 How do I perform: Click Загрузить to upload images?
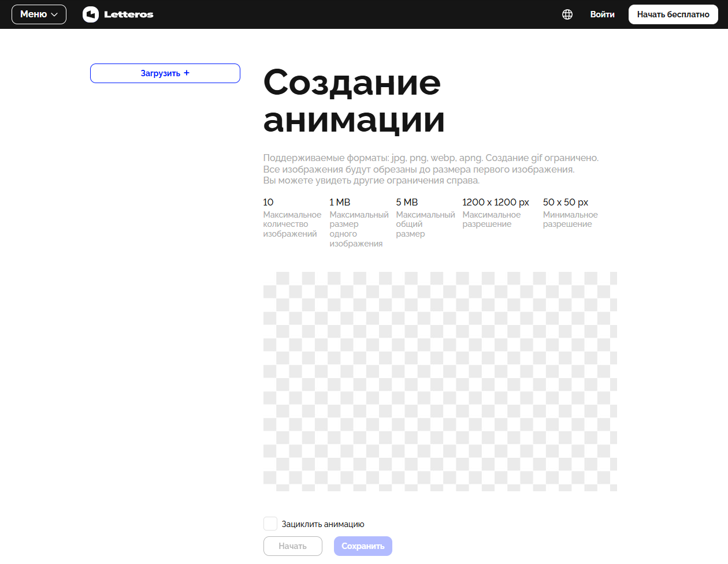[161, 73]
